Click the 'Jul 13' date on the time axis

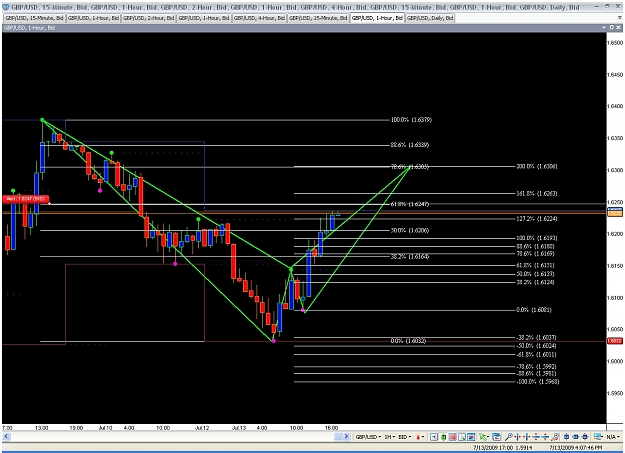tap(239, 428)
